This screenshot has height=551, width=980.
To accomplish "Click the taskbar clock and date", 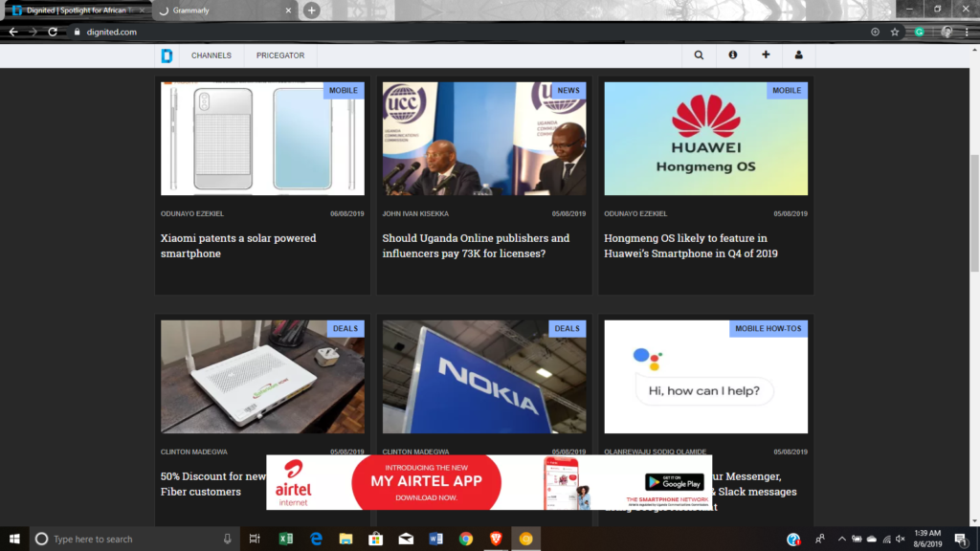I will (927, 539).
